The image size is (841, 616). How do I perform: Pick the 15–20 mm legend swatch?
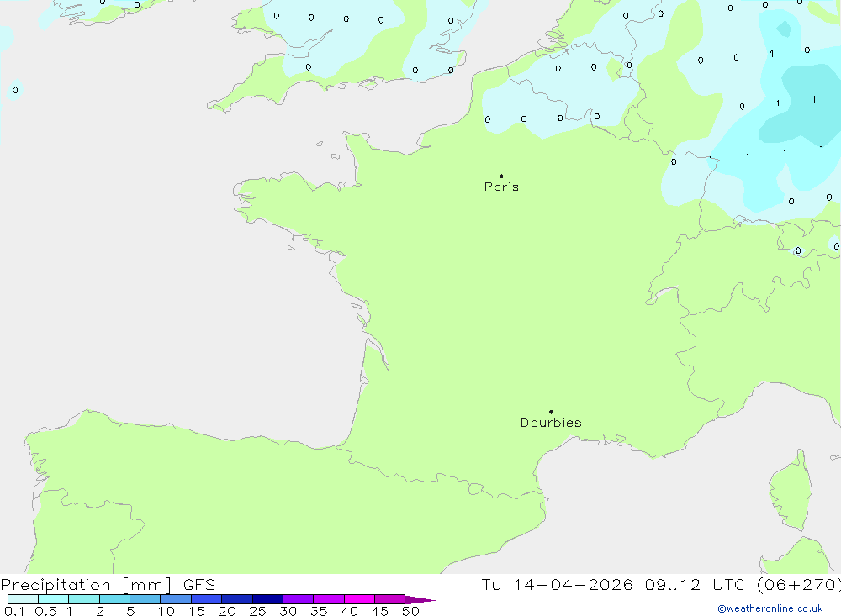[207, 599]
